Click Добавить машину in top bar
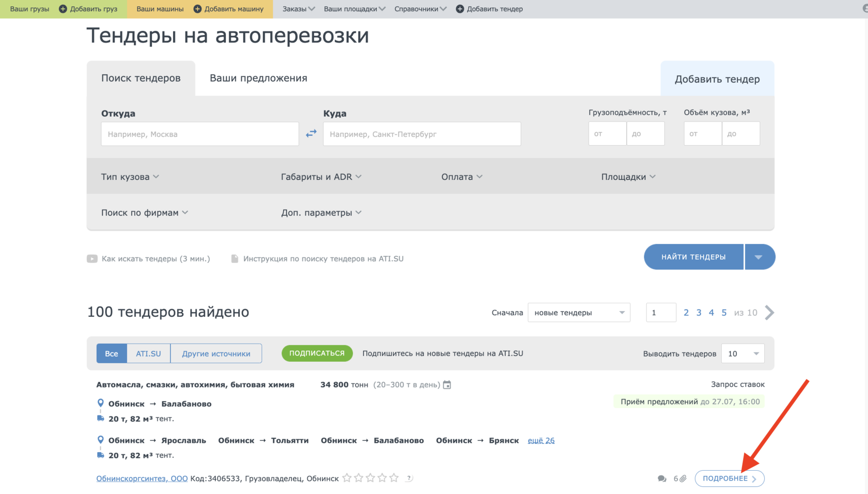The height and width of the screenshot is (494, 868). click(x=234, y=9)
